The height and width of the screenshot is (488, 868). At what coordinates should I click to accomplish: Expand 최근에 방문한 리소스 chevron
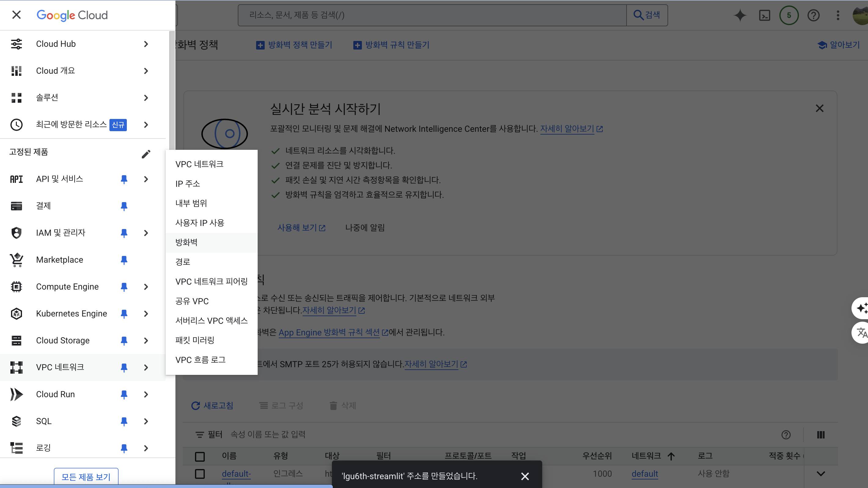[x=146, y=125]
